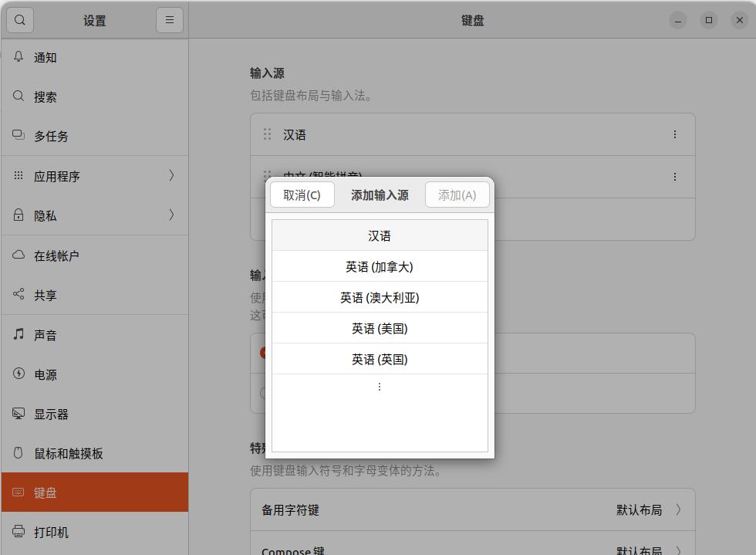
Task: Select the 打印机 printer icon
Action: pos(18,533)
